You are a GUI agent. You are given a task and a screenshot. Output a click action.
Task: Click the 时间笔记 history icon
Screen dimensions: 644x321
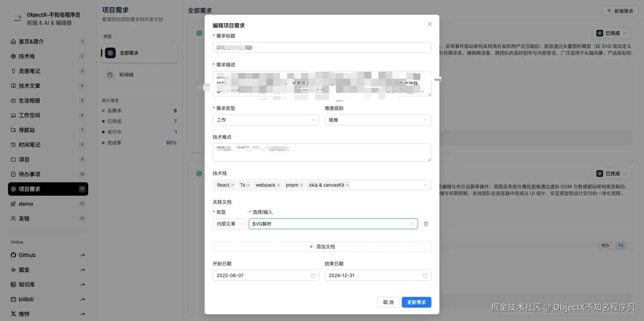click(x=13, y=145)
